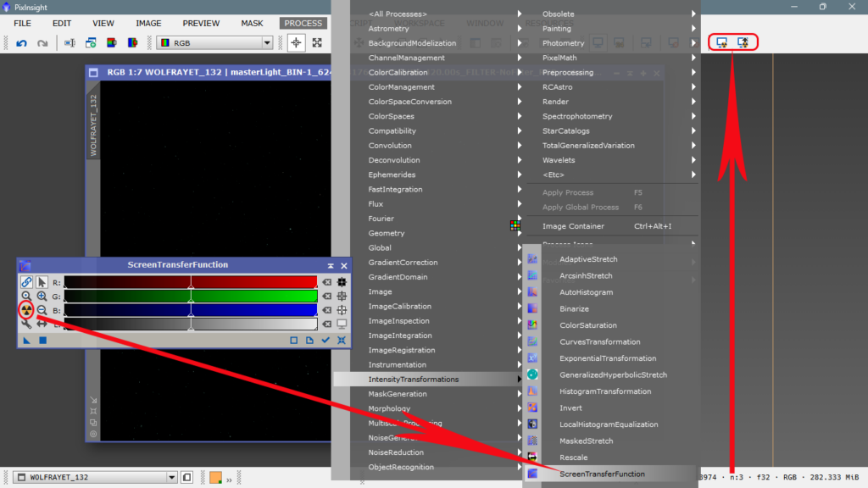Close the ScreenTransferFunction window
This screenshot has width=868, height=488.
(x=344, y=265)
